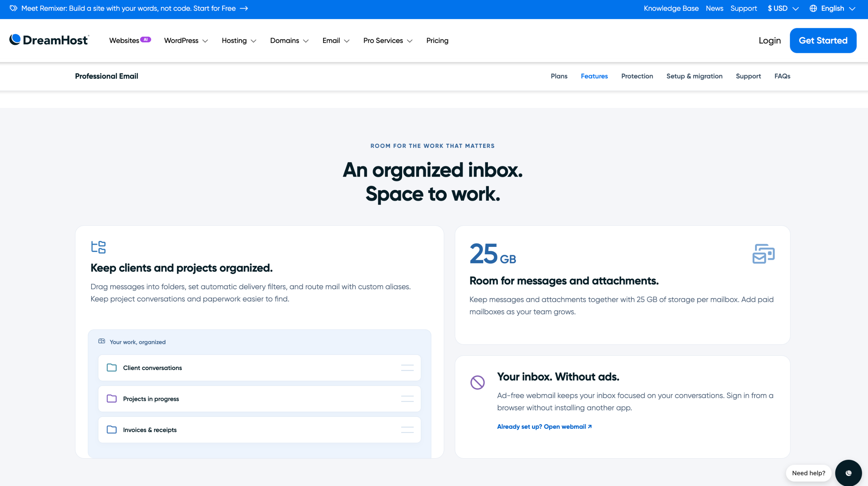Open the Pricing page link

437,40
